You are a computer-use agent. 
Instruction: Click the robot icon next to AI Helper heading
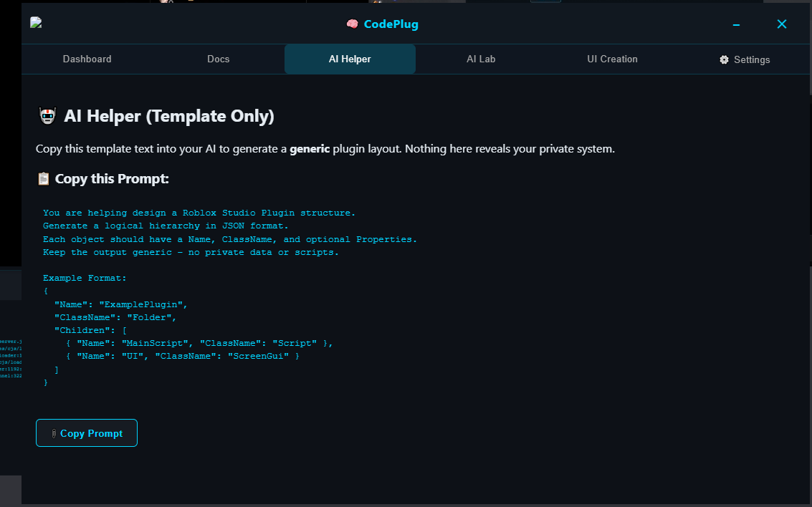click(x=47, y=115)
